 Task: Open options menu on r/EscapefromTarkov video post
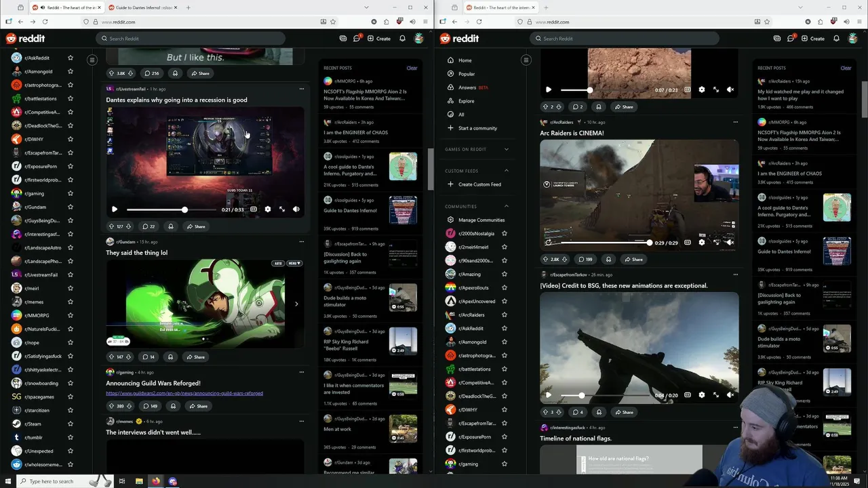pos(736,274)
